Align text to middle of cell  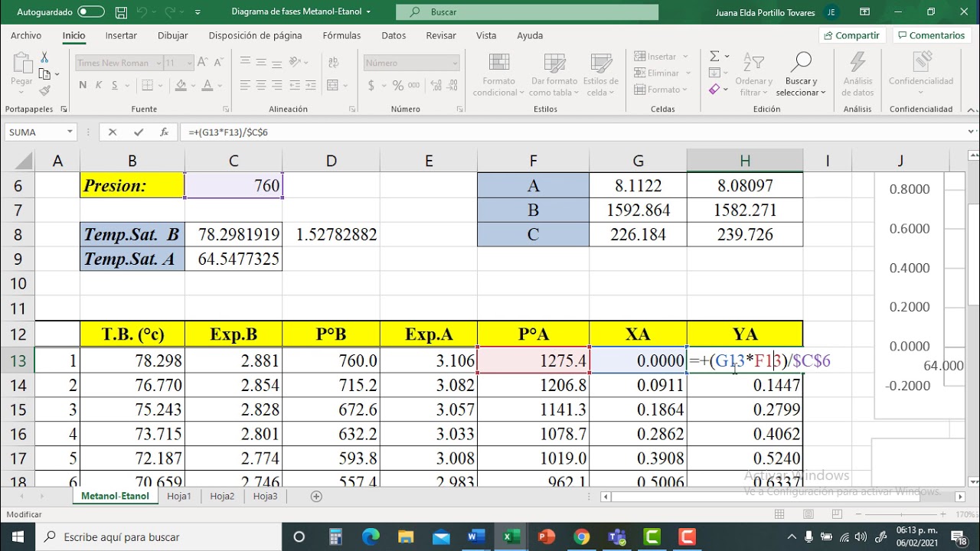point(262,63)
